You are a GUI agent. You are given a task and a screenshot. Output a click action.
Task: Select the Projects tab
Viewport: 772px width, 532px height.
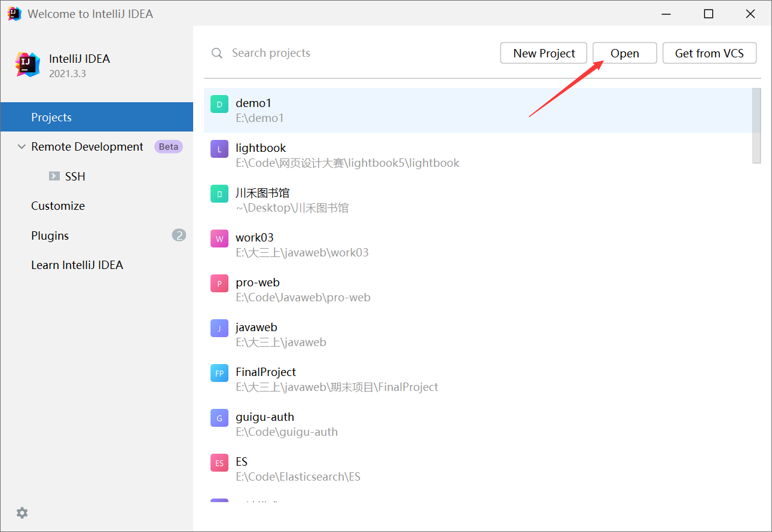(x=97, y=117)
